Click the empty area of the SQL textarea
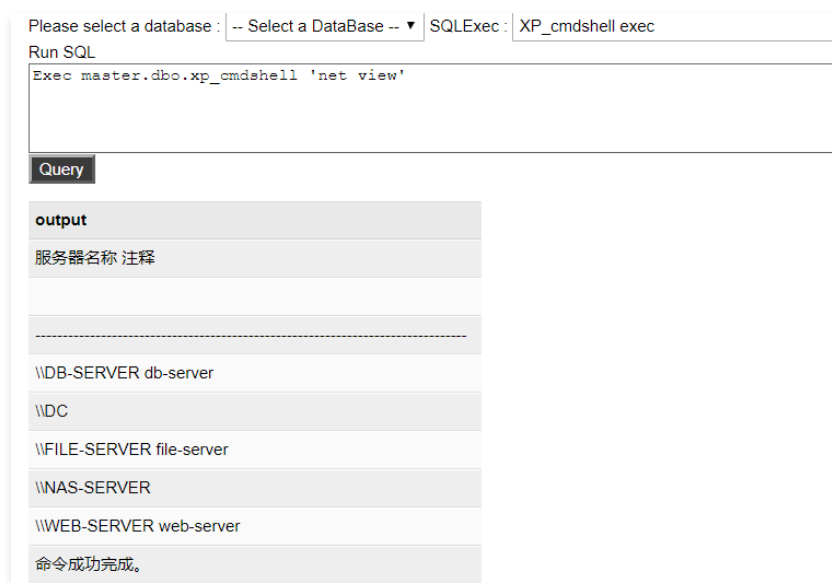The width and height of the screenshot is (832, 583). point(430,119)
